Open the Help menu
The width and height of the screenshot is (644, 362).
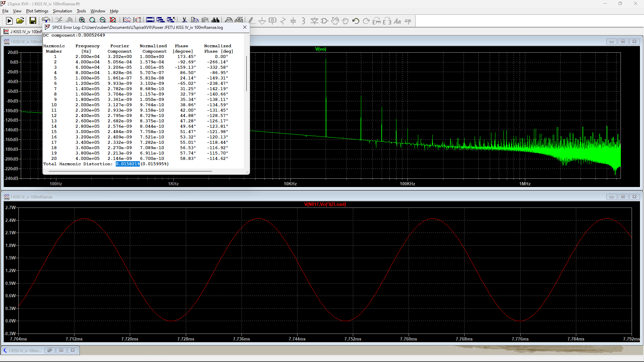coord(114,11)
